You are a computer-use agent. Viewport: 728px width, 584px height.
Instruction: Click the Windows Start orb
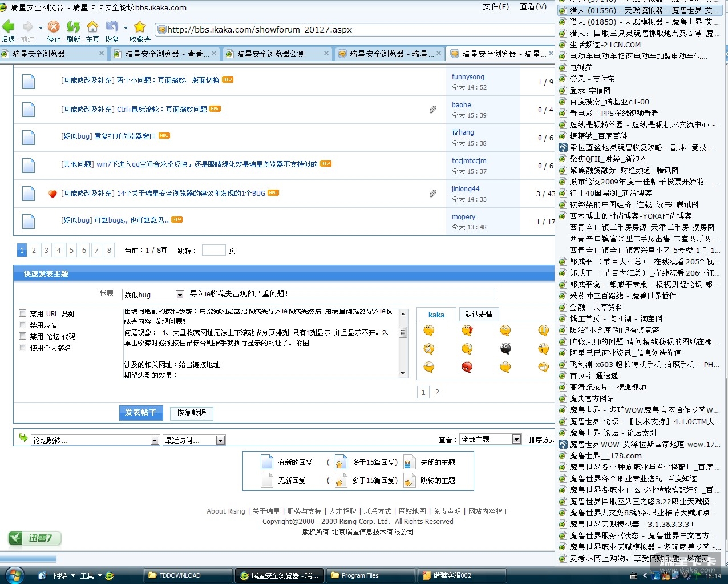[14, 575]
